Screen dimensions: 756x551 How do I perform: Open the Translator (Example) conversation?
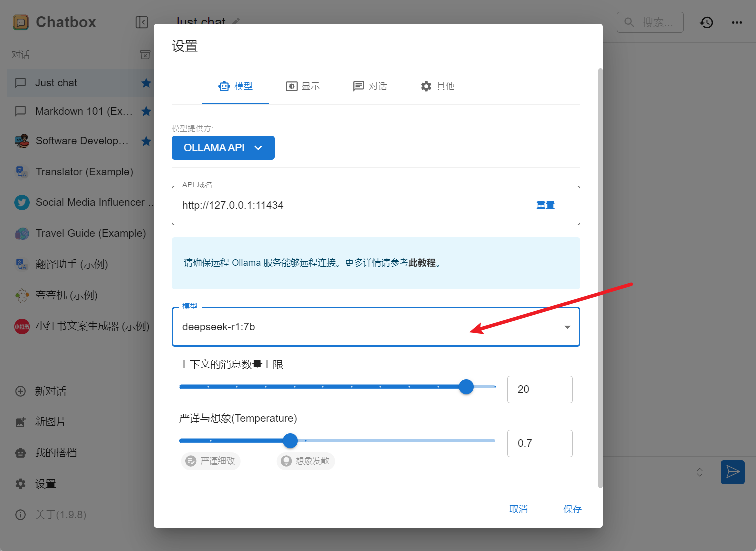[x=80, y=172]
